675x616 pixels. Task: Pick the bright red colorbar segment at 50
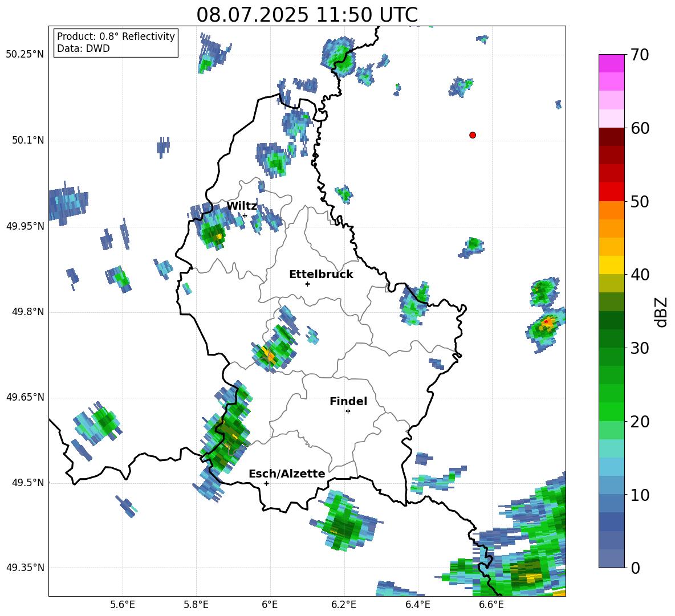[611, 192]
